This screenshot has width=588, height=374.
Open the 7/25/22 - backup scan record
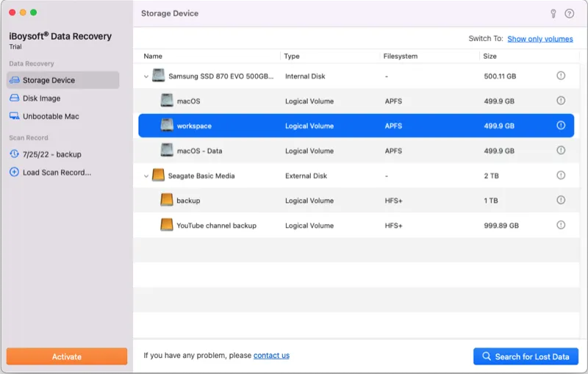51,154
